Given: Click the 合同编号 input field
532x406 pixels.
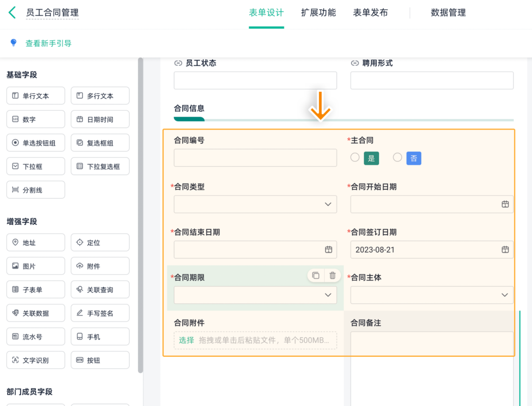Looking at the screenshot, I should point(255,158).
